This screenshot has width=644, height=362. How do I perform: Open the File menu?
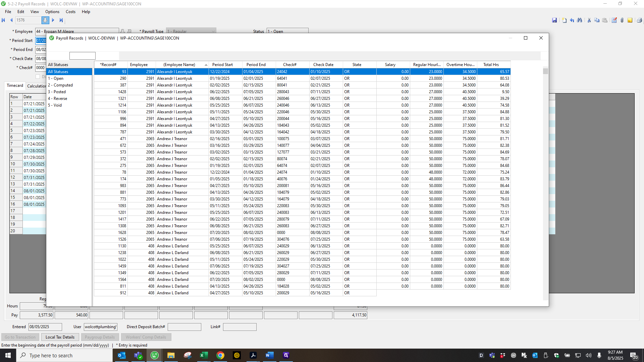[8, 12]
